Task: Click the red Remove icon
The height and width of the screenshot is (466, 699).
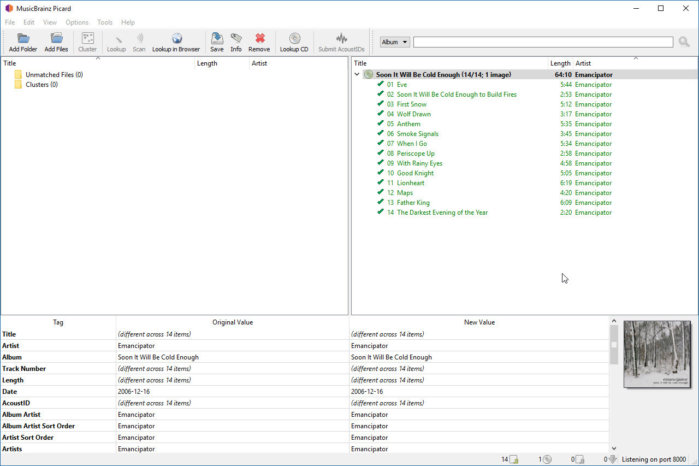Action: [x=259, y=39]
